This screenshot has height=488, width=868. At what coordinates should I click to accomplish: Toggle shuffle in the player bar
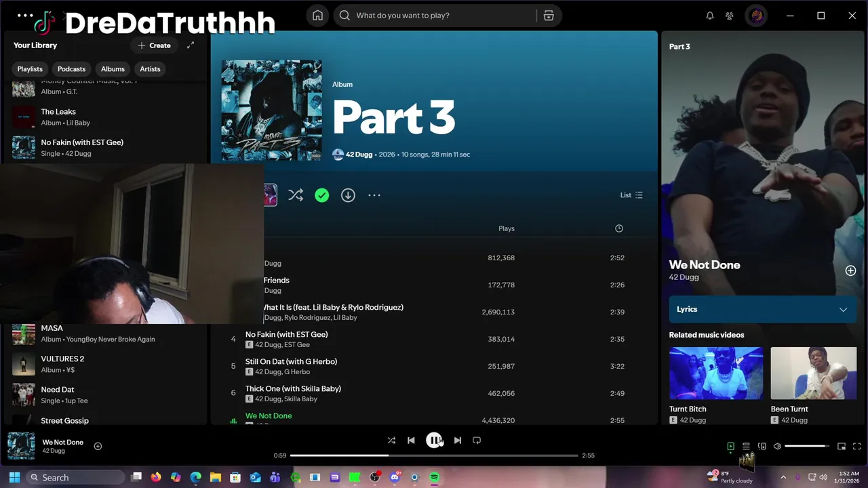point(391,441)
